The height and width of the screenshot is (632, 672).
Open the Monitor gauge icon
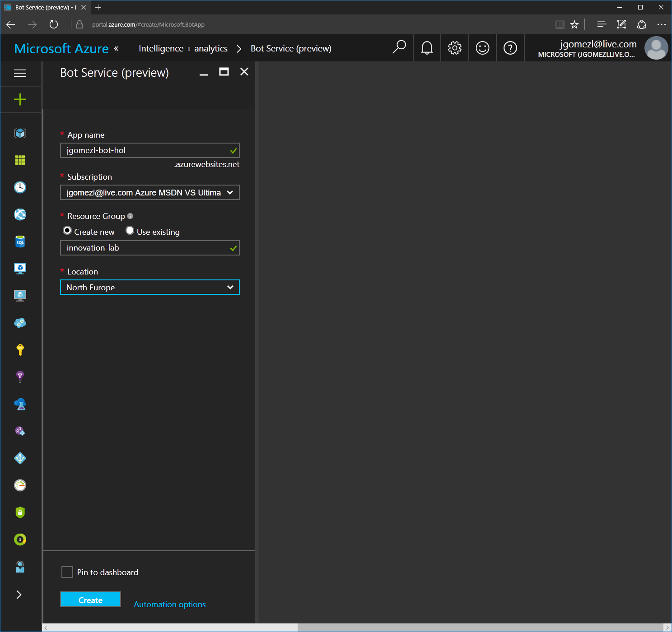point(20,485)
